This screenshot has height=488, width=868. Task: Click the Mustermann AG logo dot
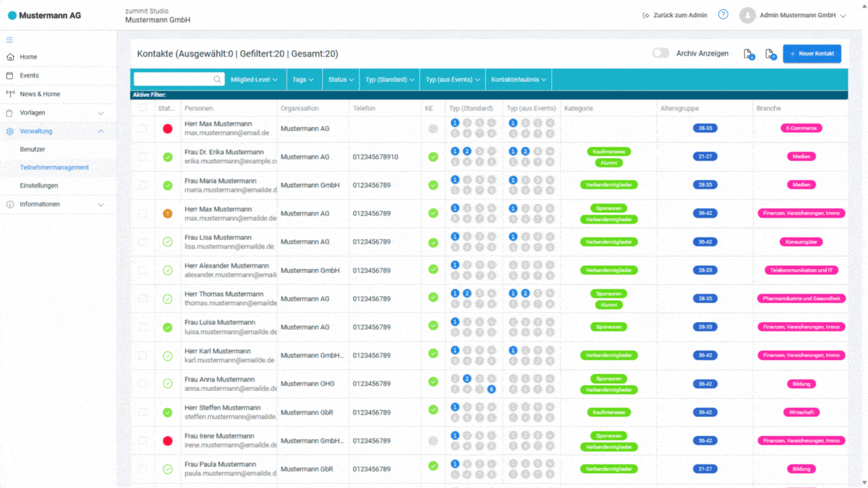click(x=12, y=15)
